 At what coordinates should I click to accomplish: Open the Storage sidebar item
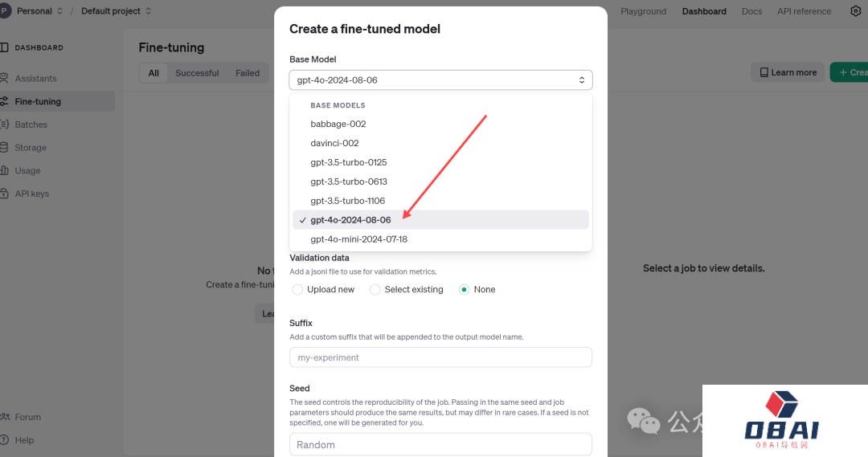click(31, 148)
